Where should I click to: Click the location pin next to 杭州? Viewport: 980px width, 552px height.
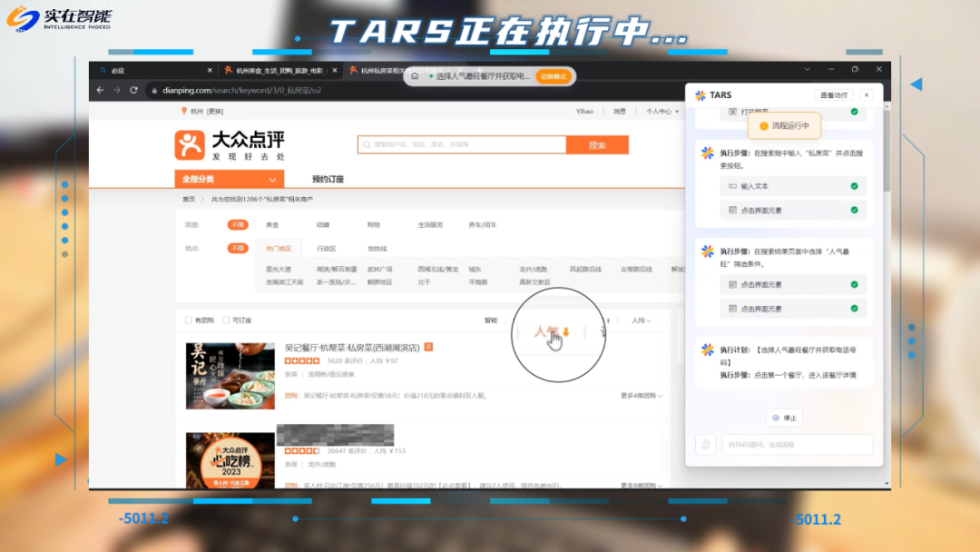[183, 111]
